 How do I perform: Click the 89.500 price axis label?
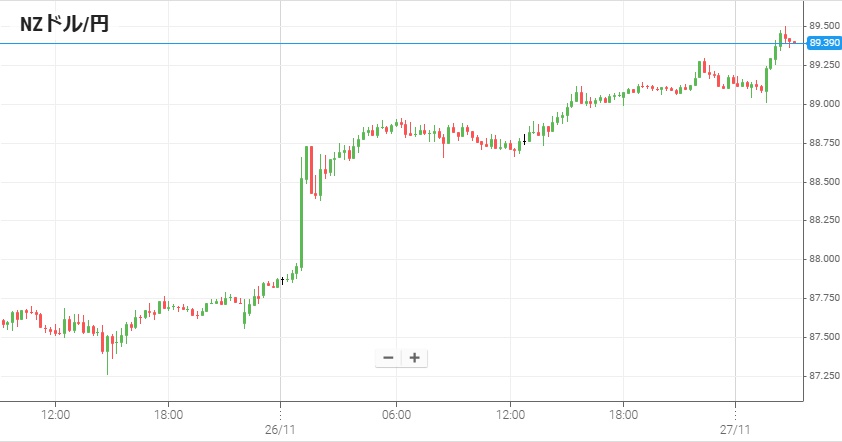(x=823, y=26)
